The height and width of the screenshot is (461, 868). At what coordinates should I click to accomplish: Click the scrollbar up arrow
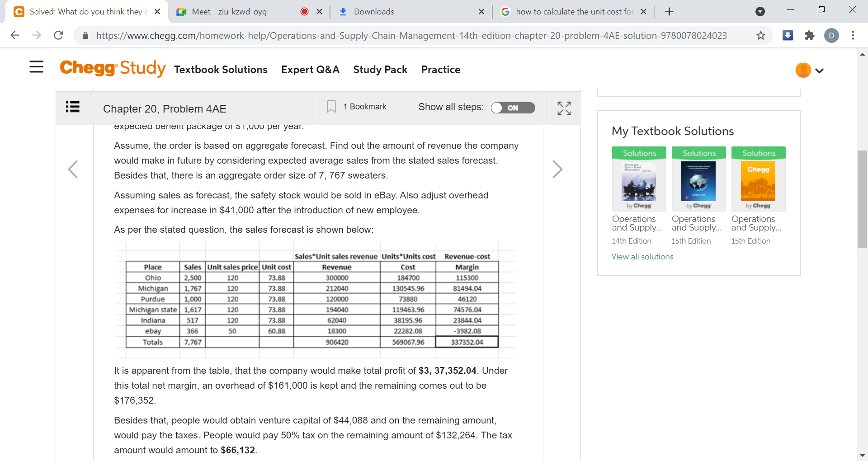[862, 54]
